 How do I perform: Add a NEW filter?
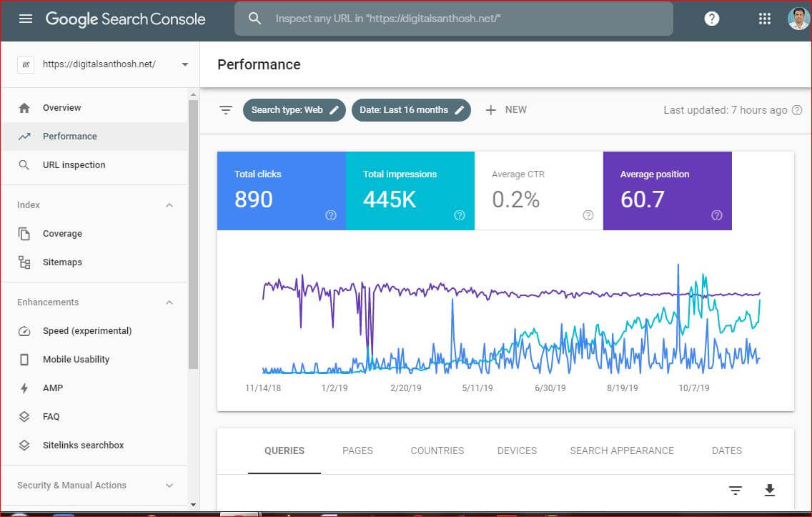(506, 110)
